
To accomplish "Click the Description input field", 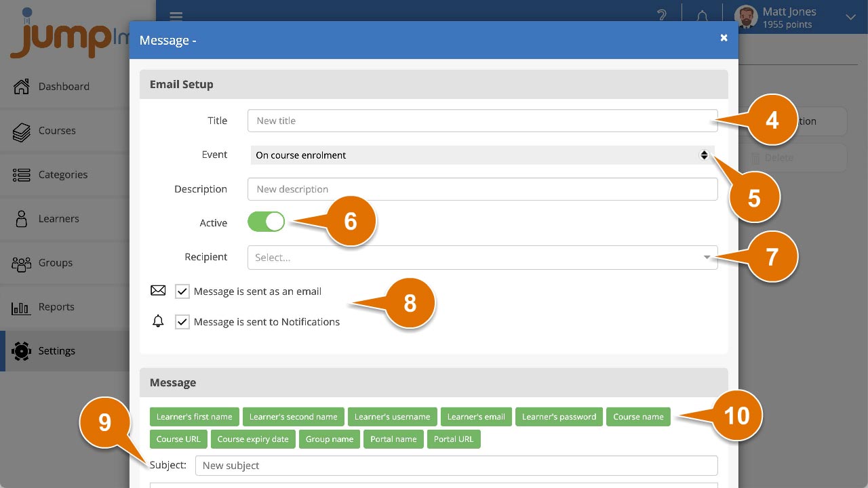I will [x=482, y=189].
